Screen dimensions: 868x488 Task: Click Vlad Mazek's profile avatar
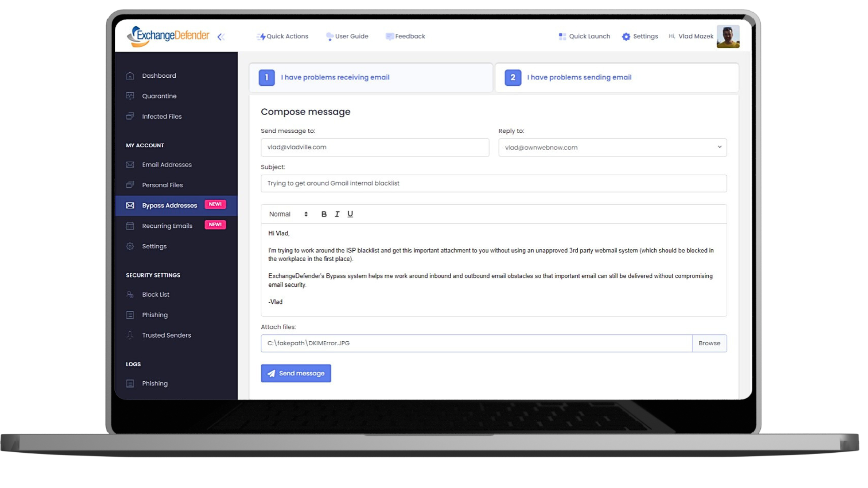728,36
